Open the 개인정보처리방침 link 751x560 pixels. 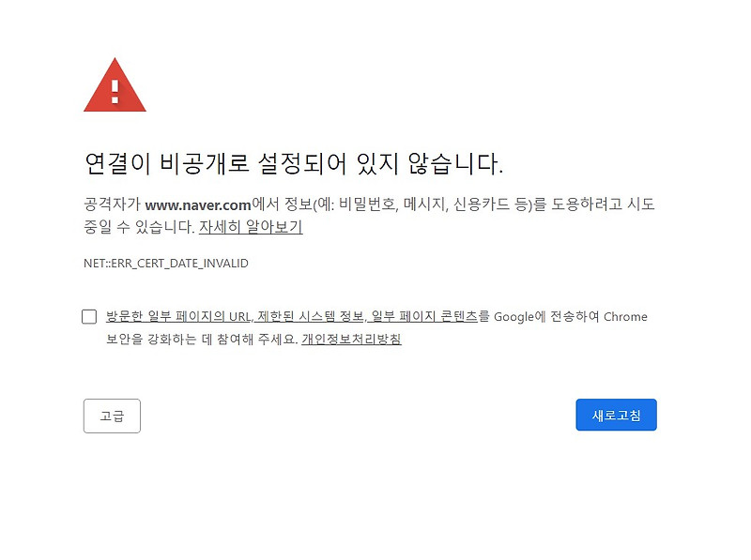(x=351, y=339)
